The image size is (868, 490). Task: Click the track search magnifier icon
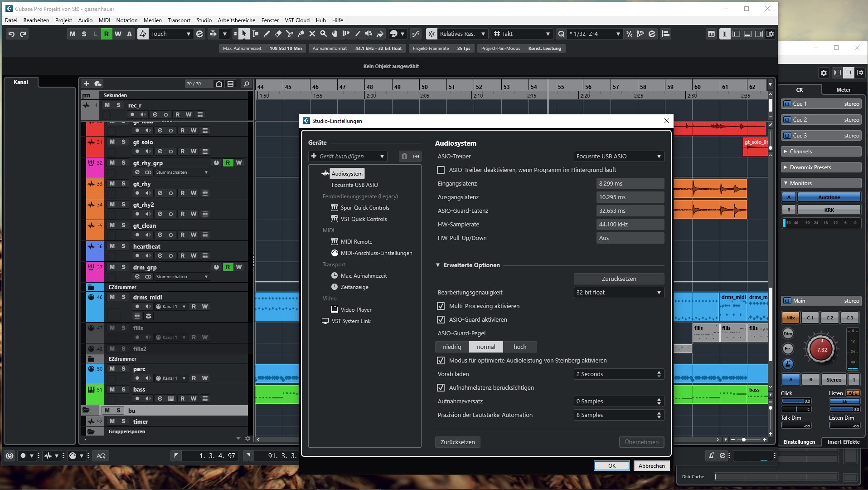pos(246,84)
